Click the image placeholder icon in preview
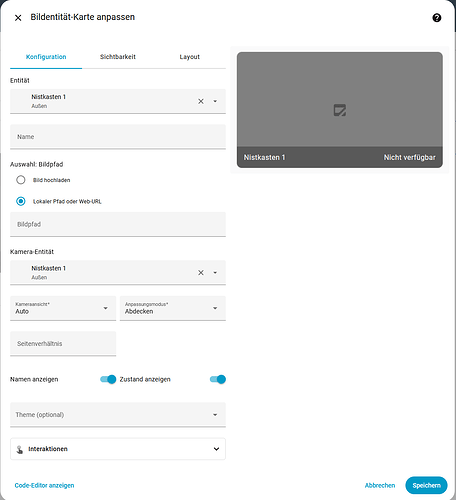This screenshot has height=500, width=456. click(340, 110)
